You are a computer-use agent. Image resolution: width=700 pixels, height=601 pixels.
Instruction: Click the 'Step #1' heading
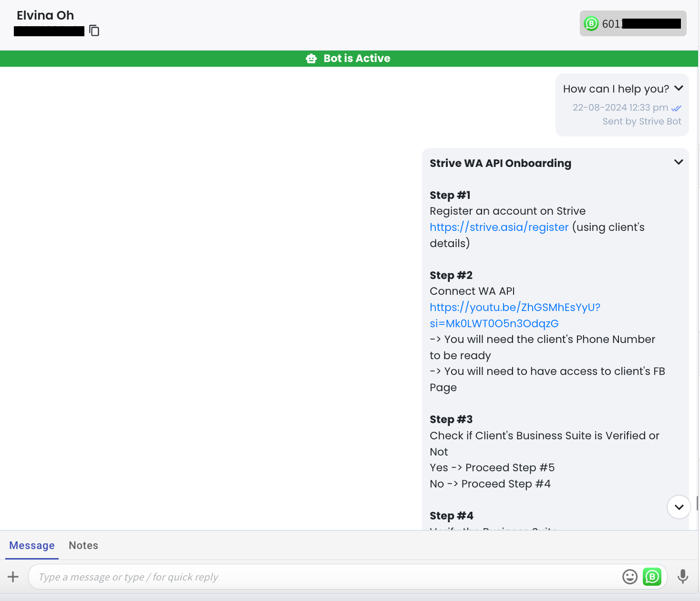[x=450, y=195]
